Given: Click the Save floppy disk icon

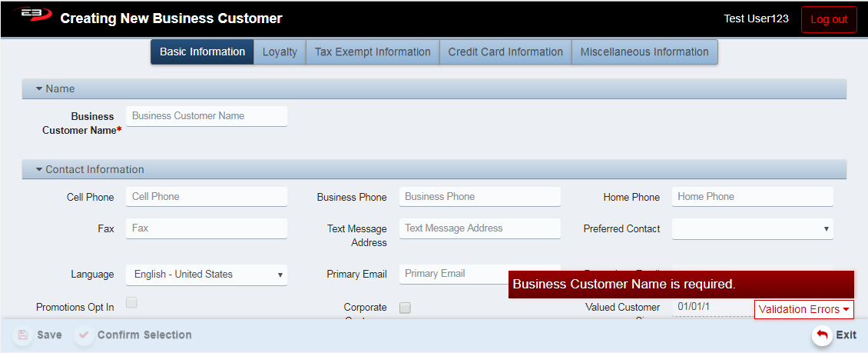Looking at the screenshot, I should (x=23, y=335).
